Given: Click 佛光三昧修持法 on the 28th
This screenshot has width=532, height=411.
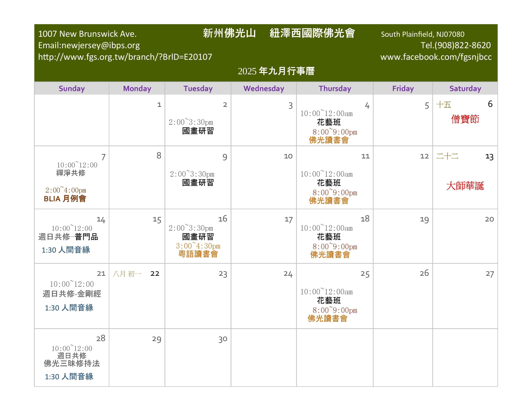Looking at the screenshot, I should point(72,364).
